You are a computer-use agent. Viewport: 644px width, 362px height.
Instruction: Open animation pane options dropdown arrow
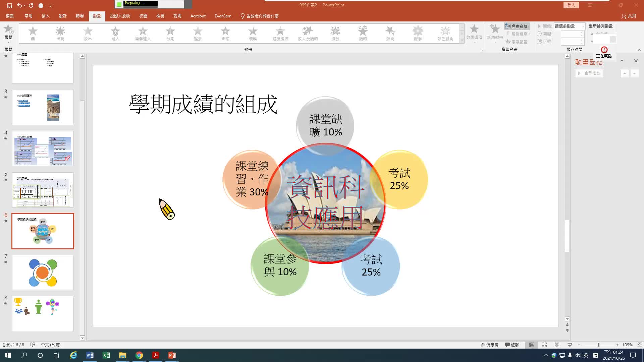[x=622, y=61]
